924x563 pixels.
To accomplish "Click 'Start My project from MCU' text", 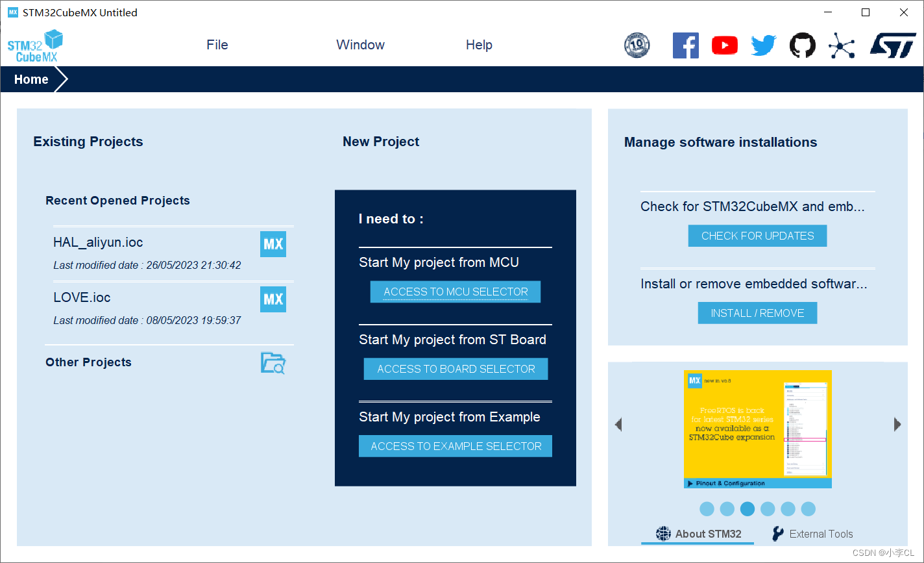I will tap(439, 262).
